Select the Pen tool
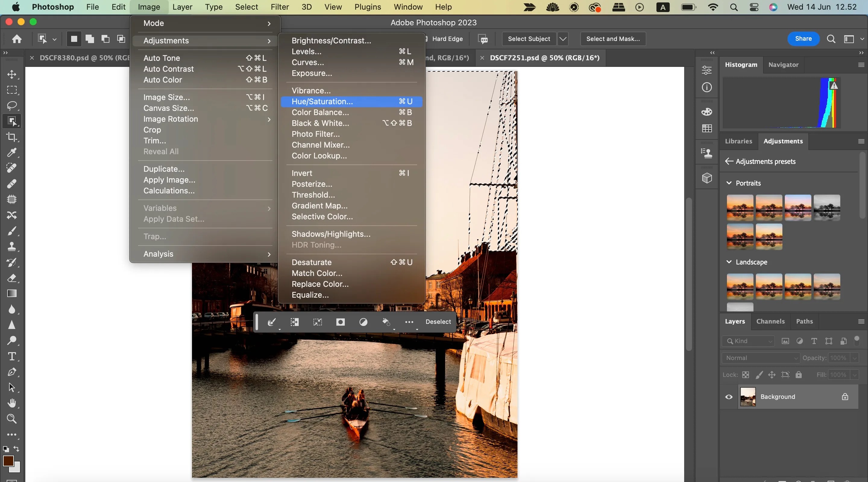The height and width of the screenshot is (482, 868). (12, 372)
